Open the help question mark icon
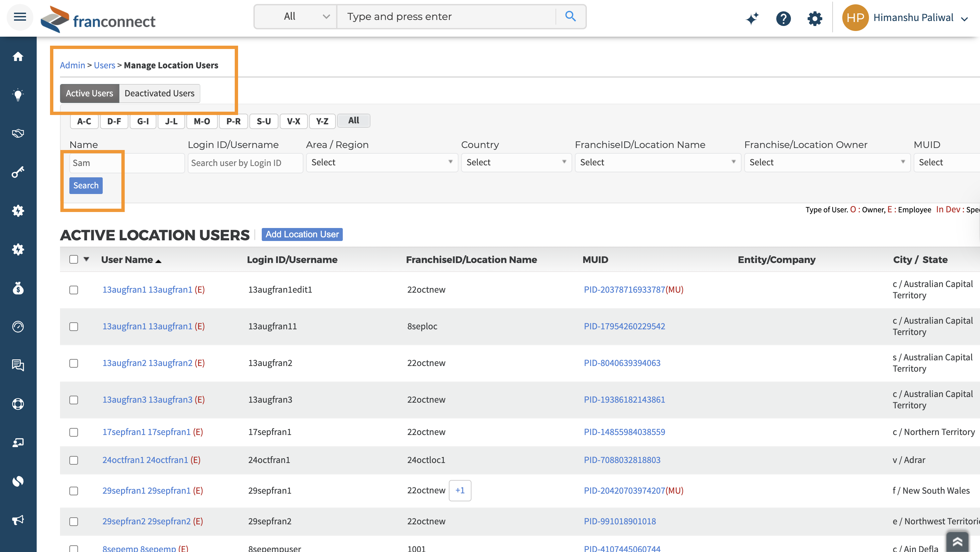 pyautogui.click(x=783, y=18)
